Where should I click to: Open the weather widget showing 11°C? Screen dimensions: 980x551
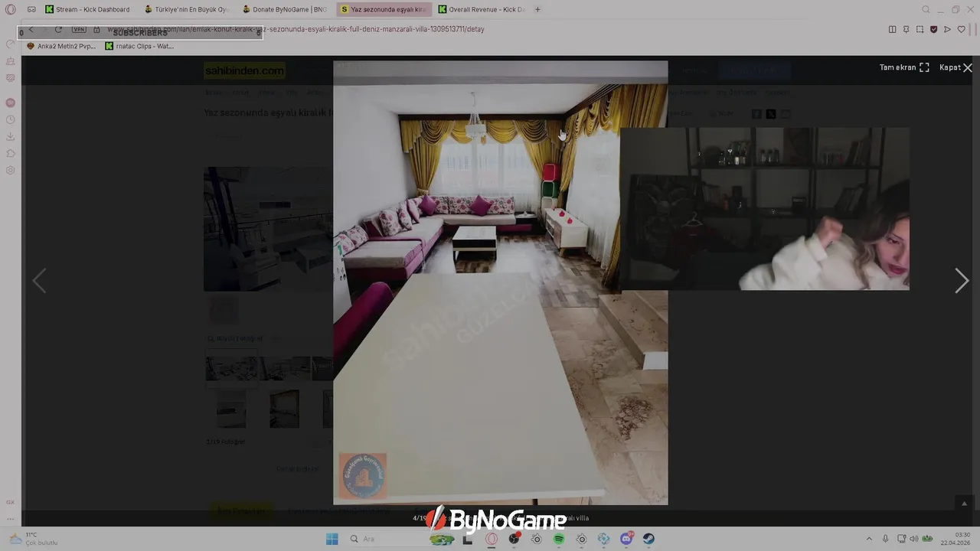32,539
